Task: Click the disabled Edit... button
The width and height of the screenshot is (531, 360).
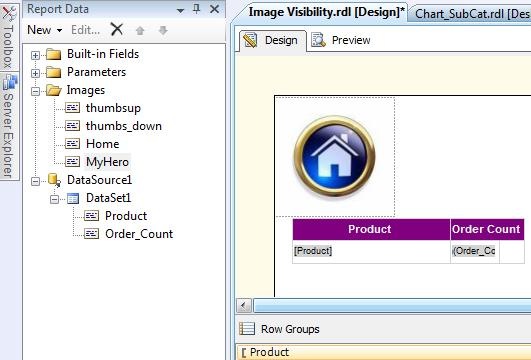Action: pyautogui.click(x=85, y=30)
